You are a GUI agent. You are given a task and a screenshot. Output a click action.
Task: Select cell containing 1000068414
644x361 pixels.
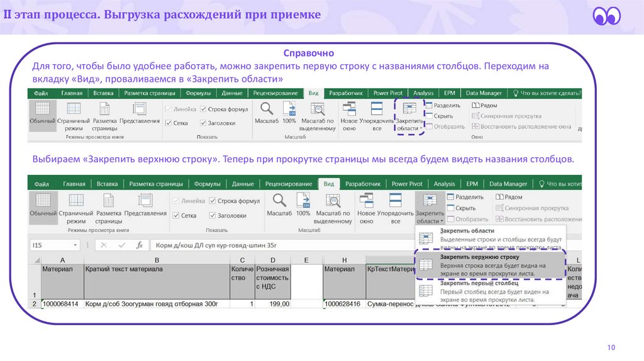[60, 304]
